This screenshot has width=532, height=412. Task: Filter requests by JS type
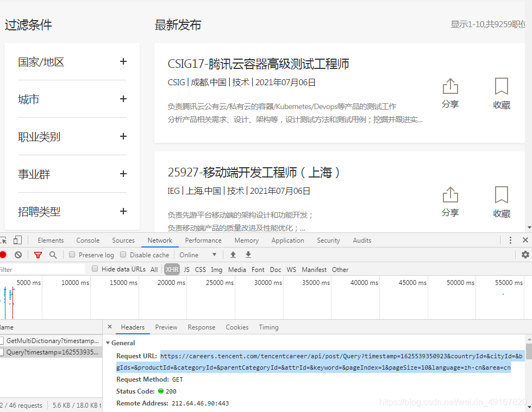click(186, 270)
